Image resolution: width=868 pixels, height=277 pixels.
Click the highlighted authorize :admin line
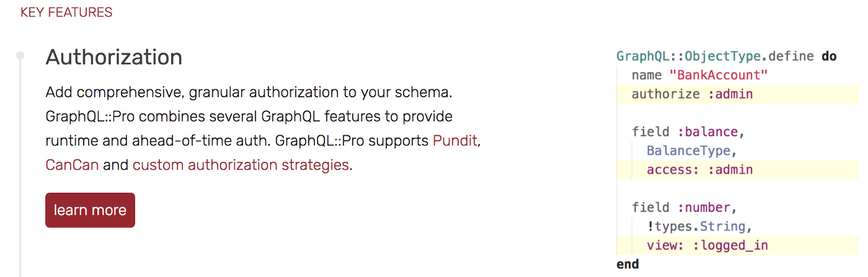click(x=738, y=94)
